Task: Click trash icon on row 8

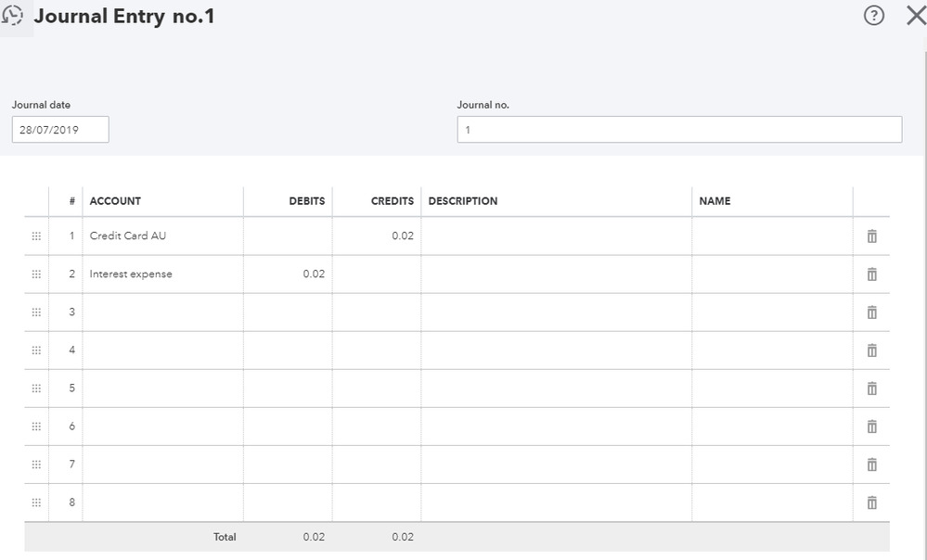Action: click(871, 503)
